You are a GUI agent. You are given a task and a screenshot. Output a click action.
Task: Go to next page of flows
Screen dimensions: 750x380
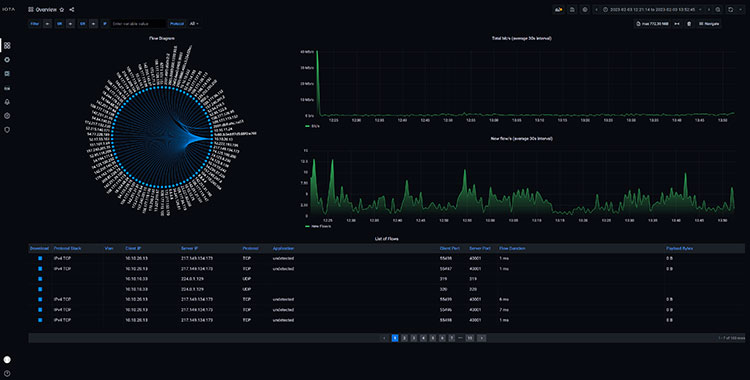click(x=482, y=338)
